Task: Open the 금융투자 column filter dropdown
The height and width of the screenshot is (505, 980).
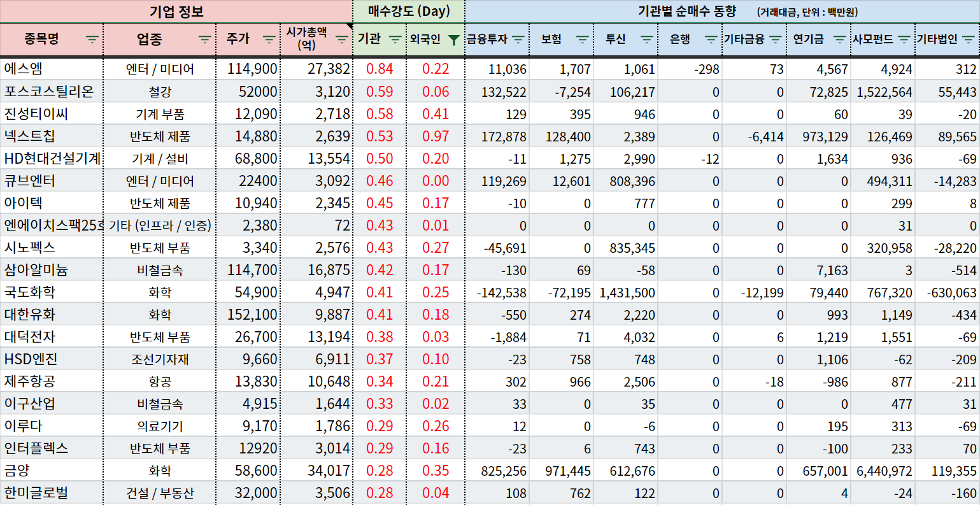Action: (x=518, y=39)
